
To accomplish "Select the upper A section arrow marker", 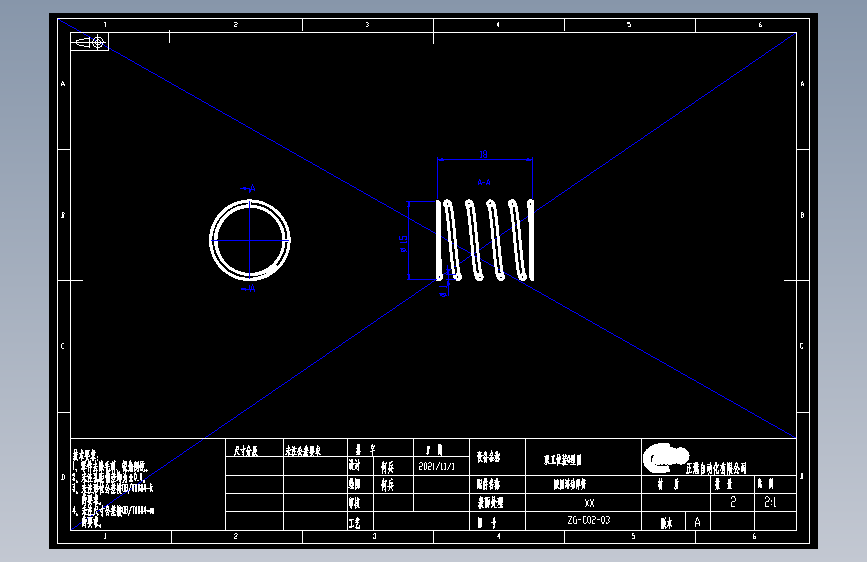I will click(x=248, y=189).
